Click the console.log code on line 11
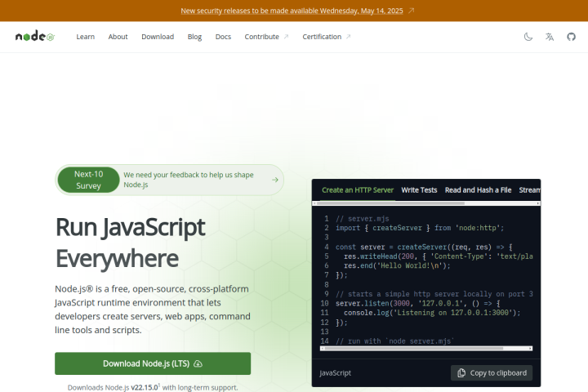This screenshot has width=588, height=392. [432, 313]
